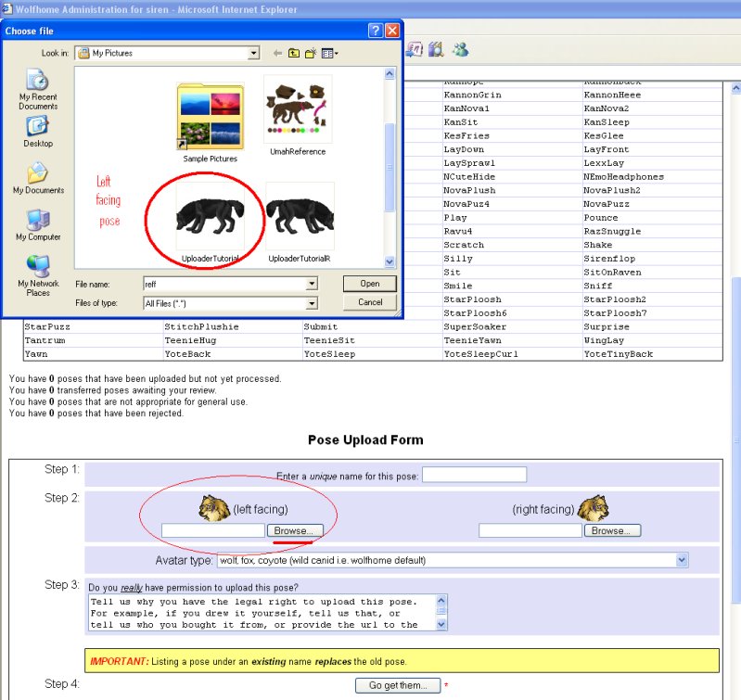741x700 pixels.
Task: Open the View Menu icon in dialog
Action: [x=329, y=54]
